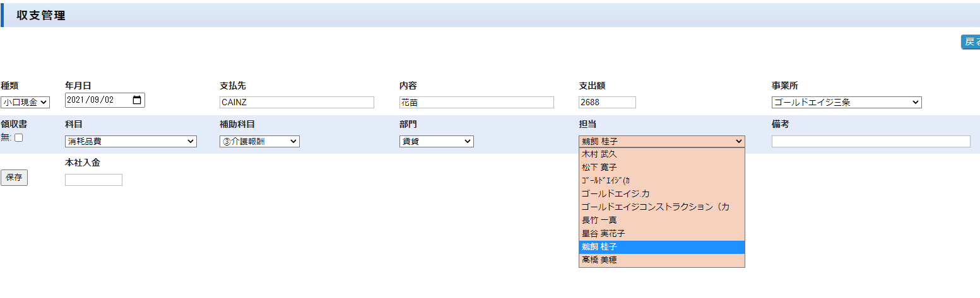Collapse the 担当 dropdown list

click(x=661, y=142)
